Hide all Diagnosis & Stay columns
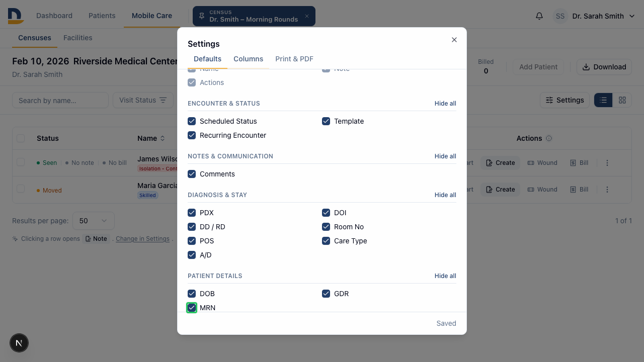Image resolution: width=644 pixels, height=362 pixels. coord(445,195)
